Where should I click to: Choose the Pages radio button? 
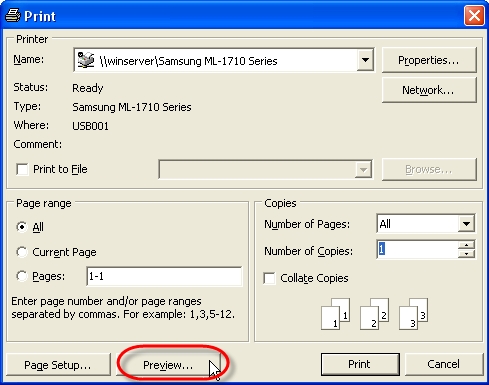pyautogui.click(x=22, y=276)
